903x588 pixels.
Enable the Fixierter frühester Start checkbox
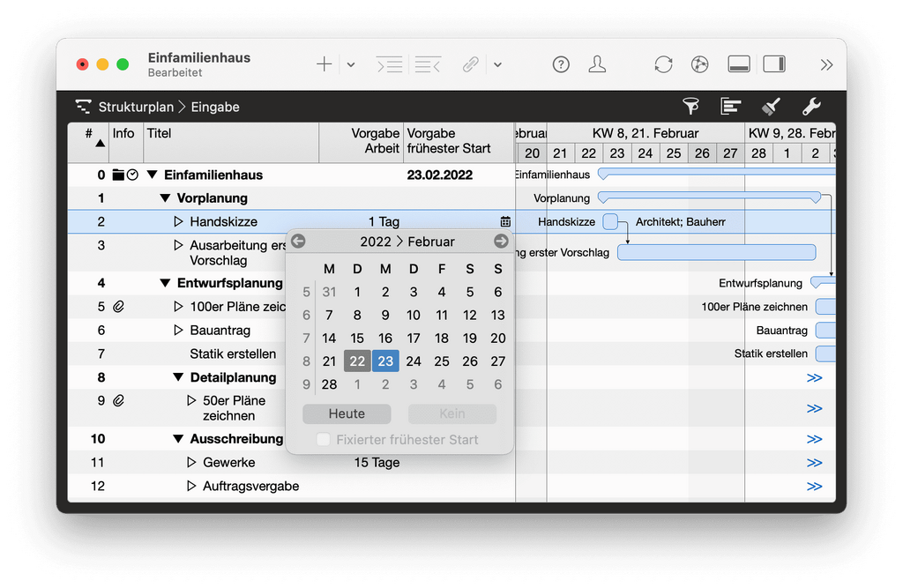coord(323,439)
